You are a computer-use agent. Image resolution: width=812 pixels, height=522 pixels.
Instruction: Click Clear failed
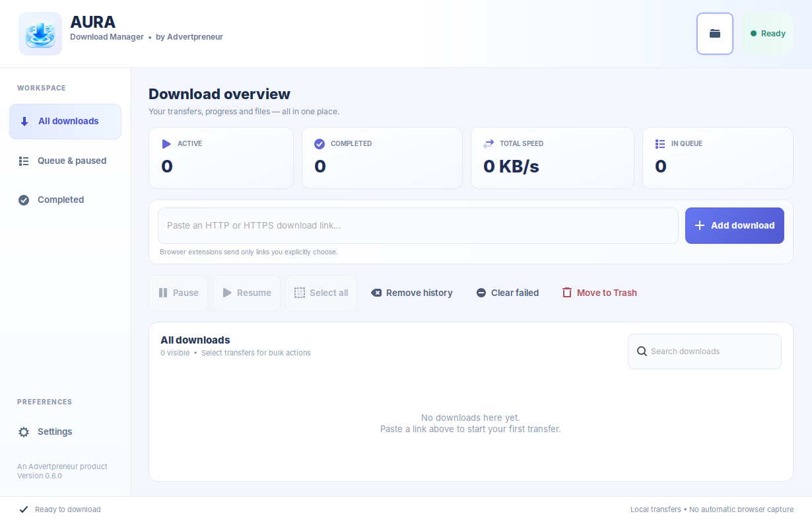(x=508, y=293)
